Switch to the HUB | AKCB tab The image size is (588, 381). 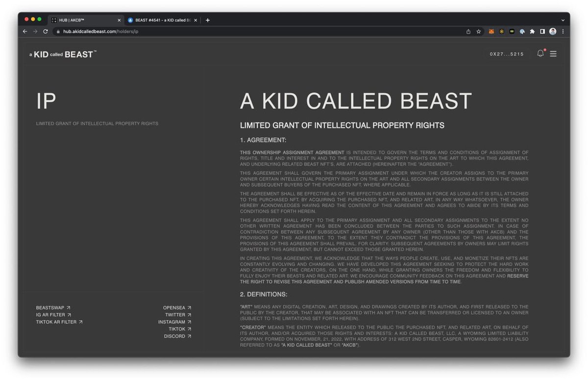click(x=86, y=20)
